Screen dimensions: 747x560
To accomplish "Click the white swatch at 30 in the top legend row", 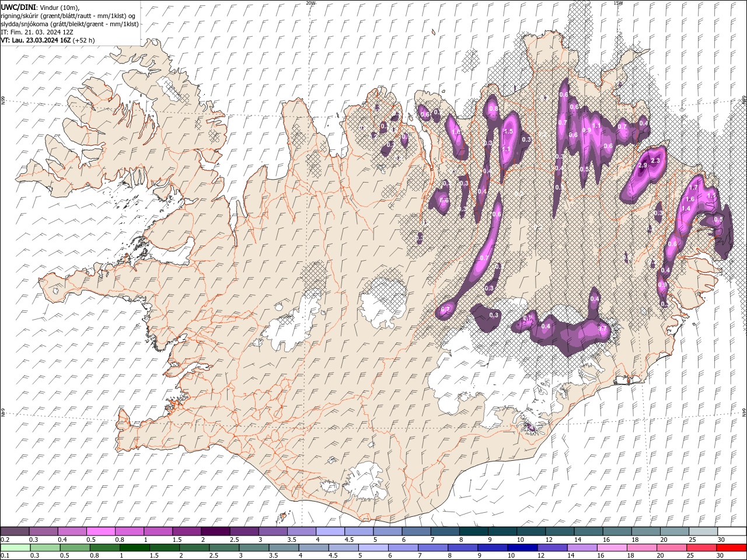I will click(x=731, y=531).
